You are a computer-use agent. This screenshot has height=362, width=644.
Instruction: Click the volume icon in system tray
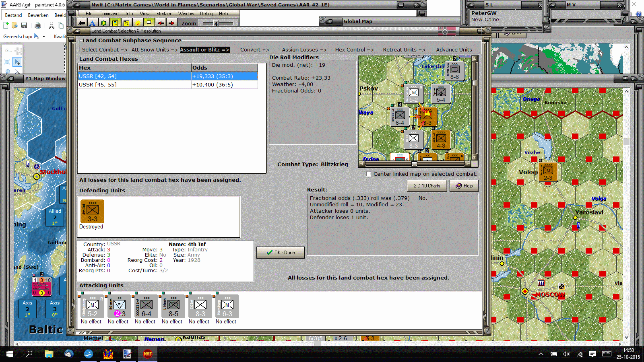566,354
